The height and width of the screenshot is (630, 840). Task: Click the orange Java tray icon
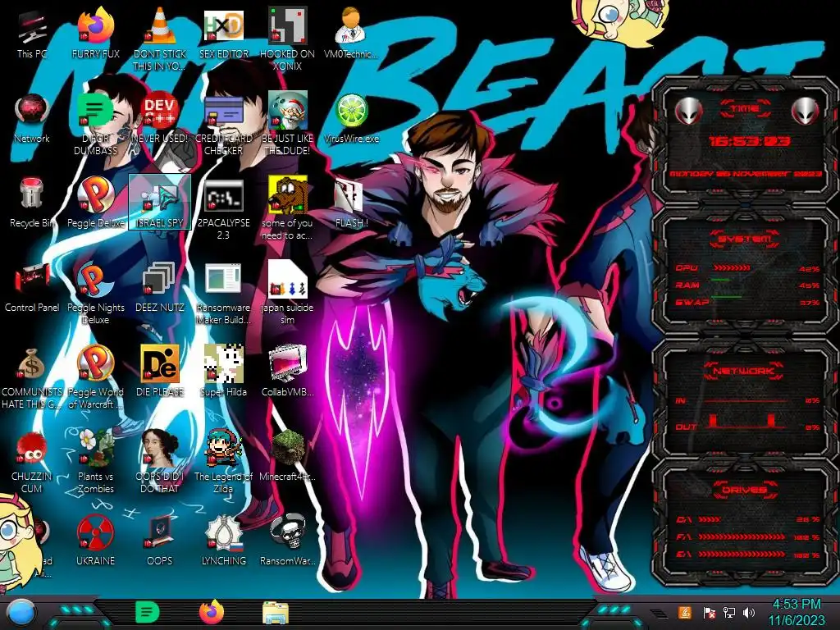point(684,612)
